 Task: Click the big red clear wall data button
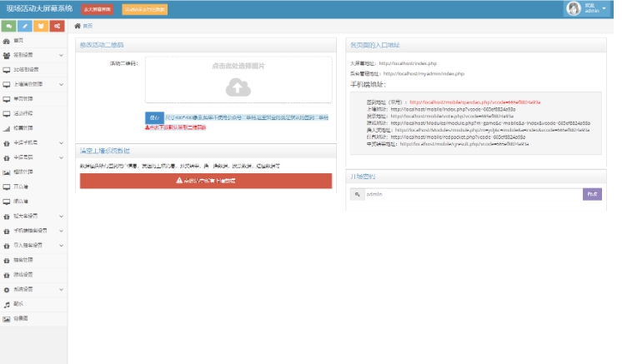pyautogui.click(x=206, y=181)
